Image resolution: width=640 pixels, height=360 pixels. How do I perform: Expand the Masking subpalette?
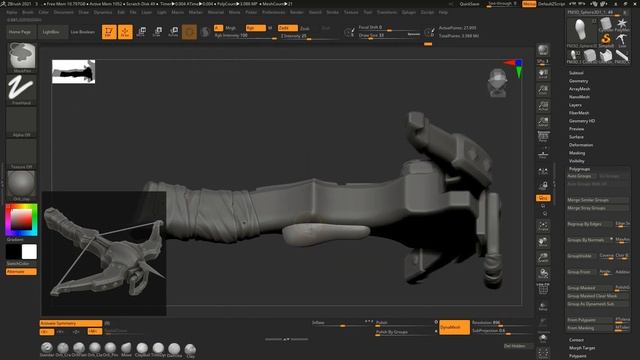[577, 153]
